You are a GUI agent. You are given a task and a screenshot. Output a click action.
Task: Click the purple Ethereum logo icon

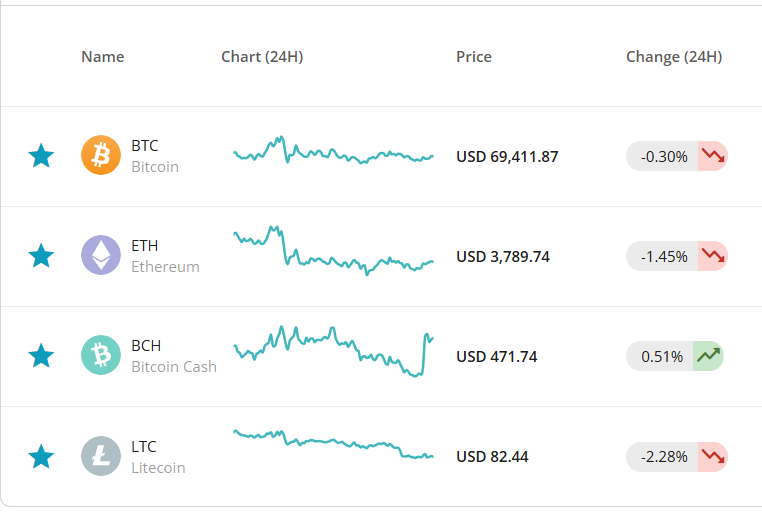click(101, 255)
